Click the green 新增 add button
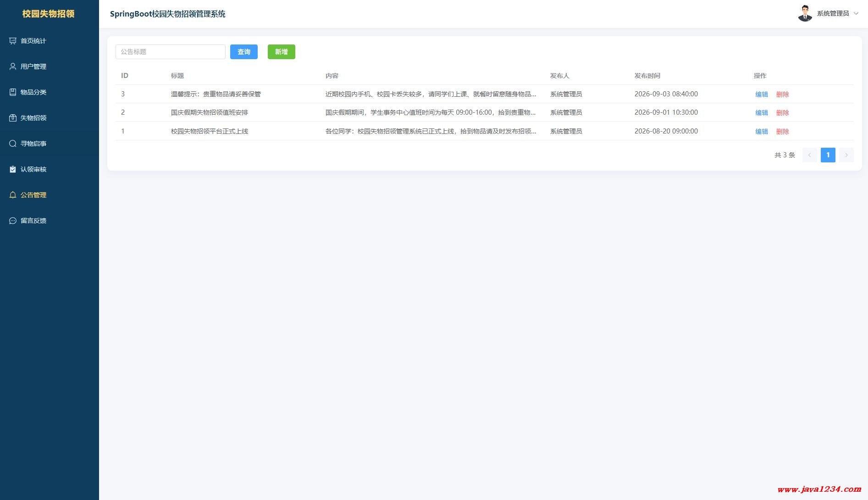The image size is (868, 500). coord(282,52)
